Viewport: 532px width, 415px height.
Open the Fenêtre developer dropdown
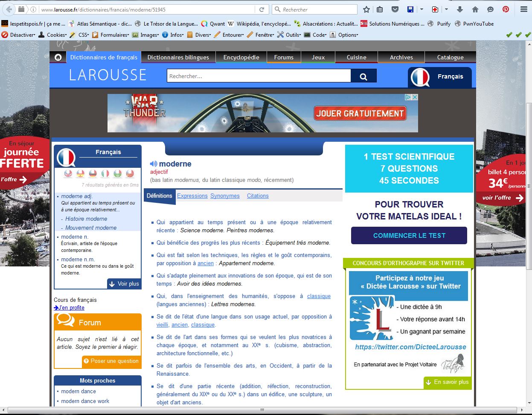(x=261, y=35)
